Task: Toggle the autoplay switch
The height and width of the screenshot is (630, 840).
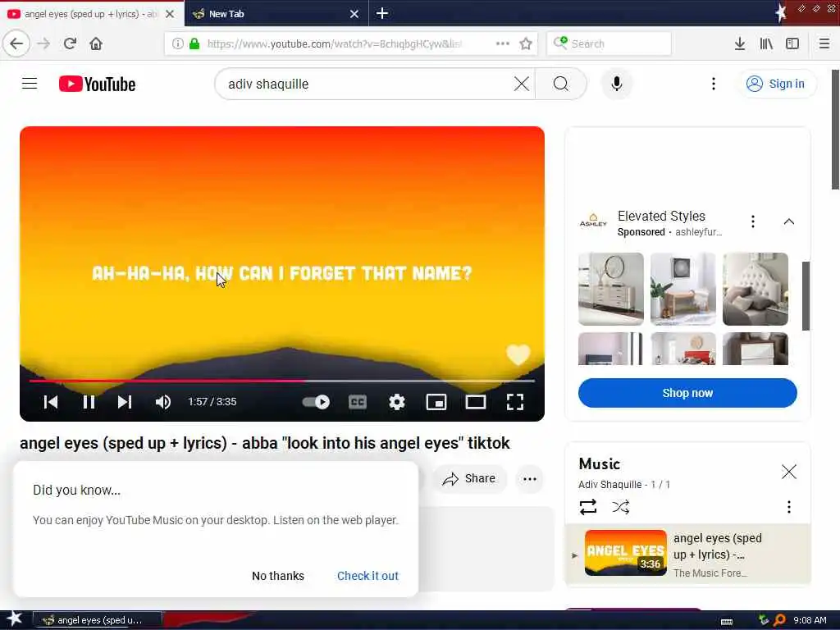Action: coord(316,402)
